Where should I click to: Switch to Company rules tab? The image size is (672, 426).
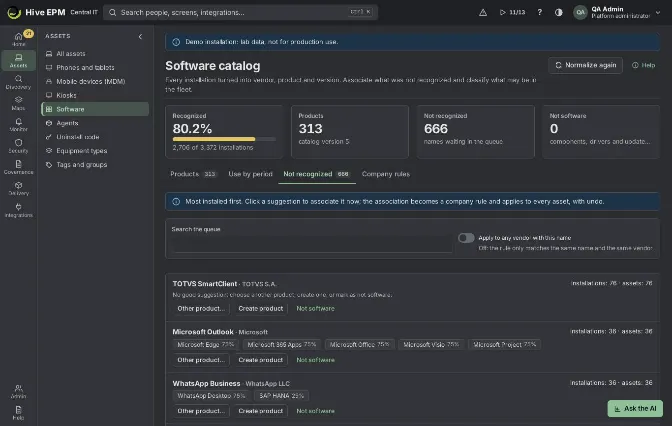[x=386, y=174]
